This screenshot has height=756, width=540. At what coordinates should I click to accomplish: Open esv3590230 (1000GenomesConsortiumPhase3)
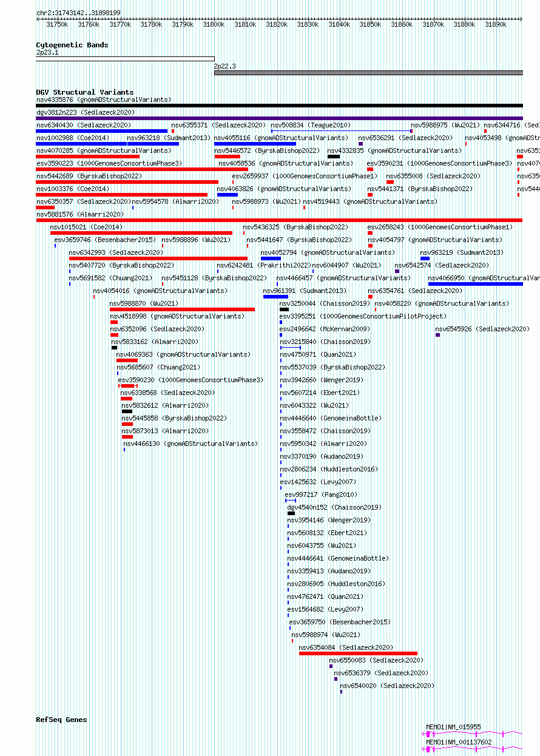tap(191, 380)
